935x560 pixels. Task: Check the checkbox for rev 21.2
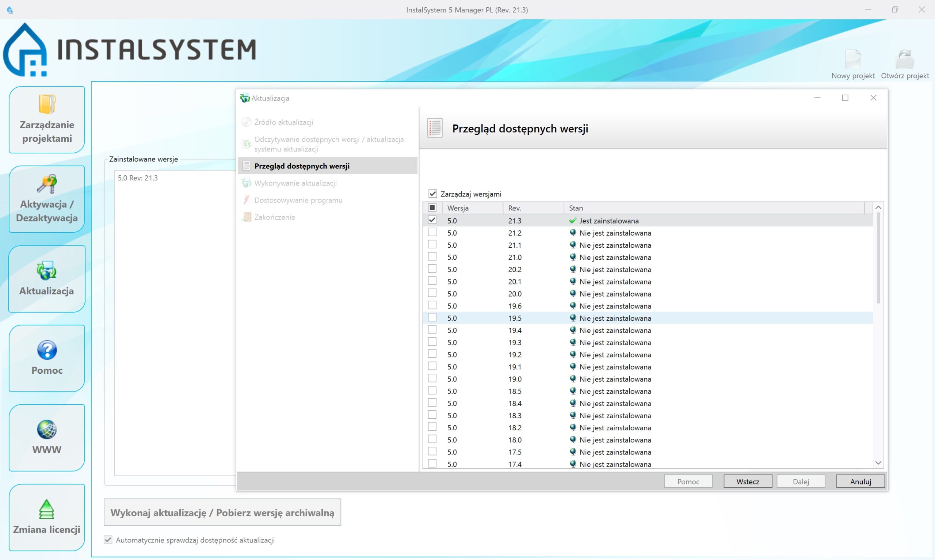[x=432, y=232]
